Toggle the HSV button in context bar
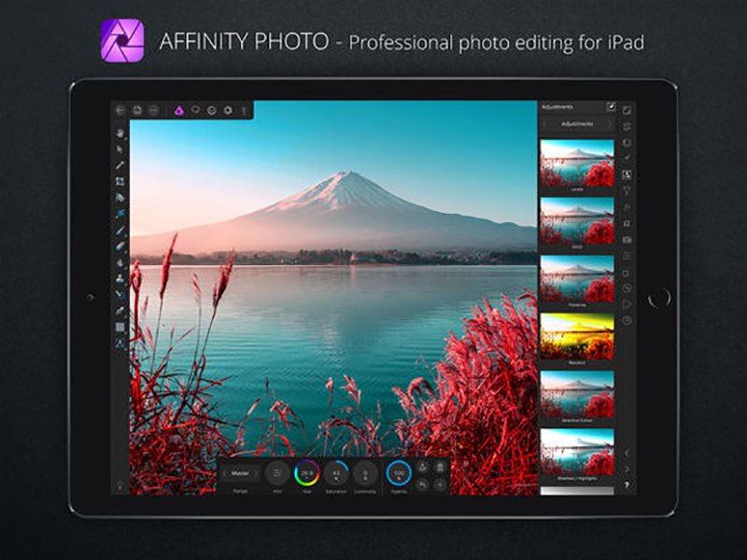Image resolution: width=747 pixels, height=560 pixels. [x=278, y=473]
